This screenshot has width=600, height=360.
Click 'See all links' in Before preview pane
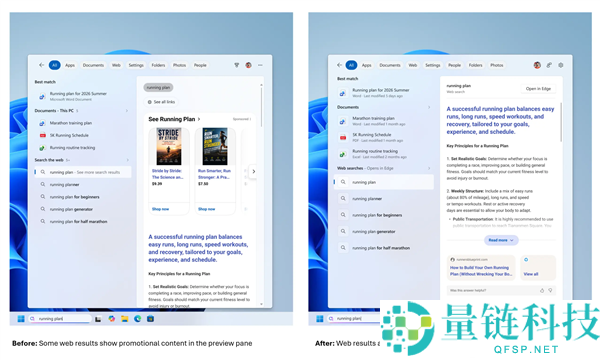point(161,102)
